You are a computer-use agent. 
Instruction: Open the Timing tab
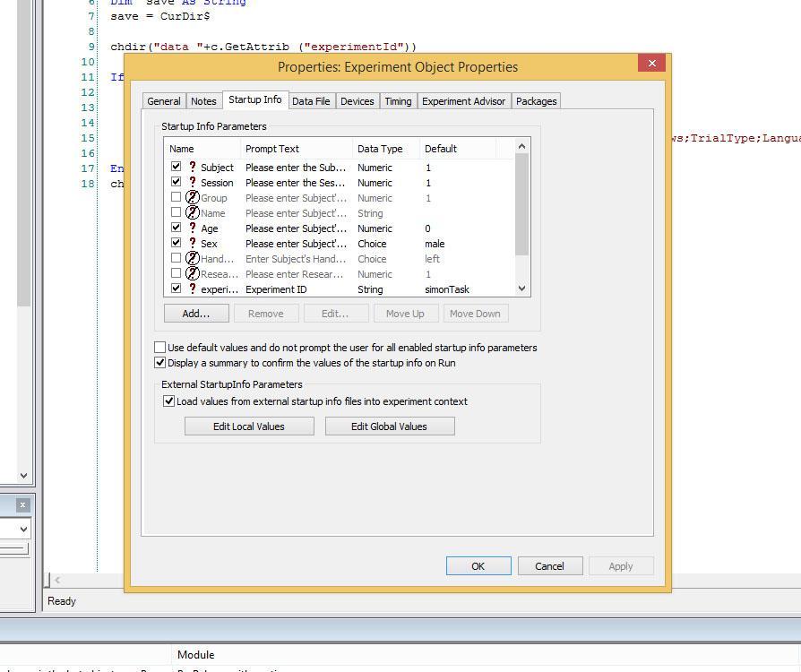click(x=398, y=101)
